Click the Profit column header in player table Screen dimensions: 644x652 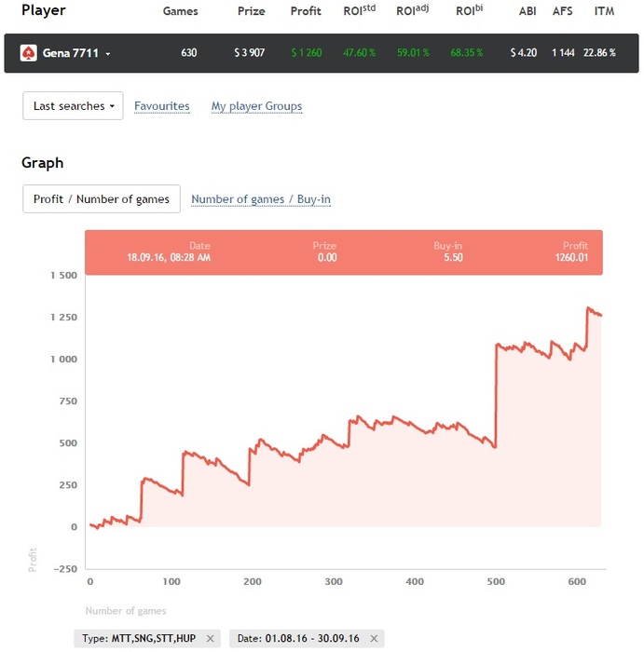[306, 11]
